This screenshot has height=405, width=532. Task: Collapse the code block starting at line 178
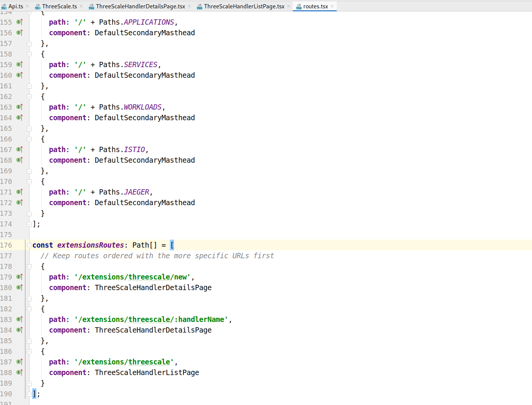(x=29, y=267)
